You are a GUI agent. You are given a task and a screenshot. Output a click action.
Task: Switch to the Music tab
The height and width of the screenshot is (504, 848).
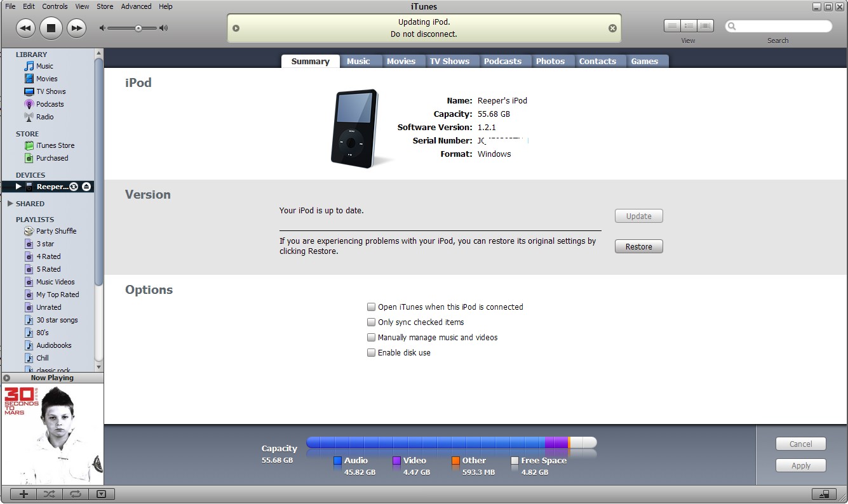(358, 61)
